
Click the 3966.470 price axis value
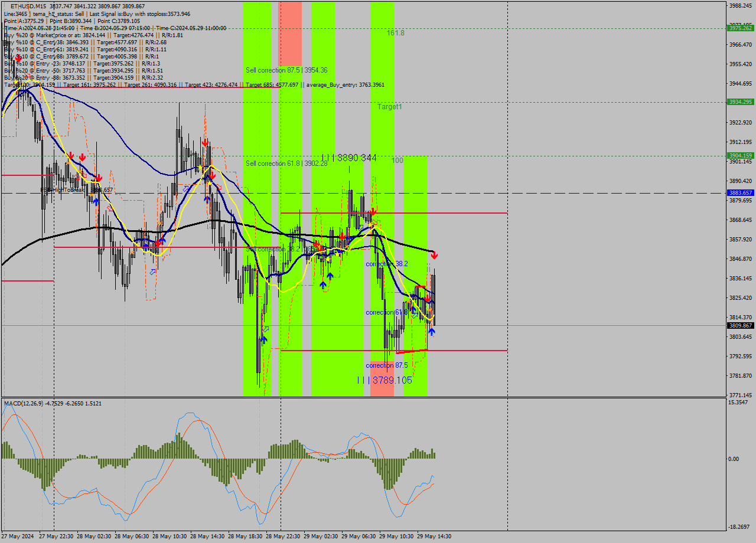pyautogui.click(x=741, y=45)
